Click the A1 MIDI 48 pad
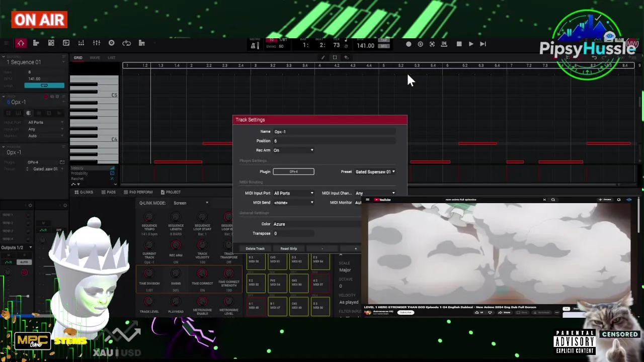Screen dimensions: 644x362 coord(256,306)
